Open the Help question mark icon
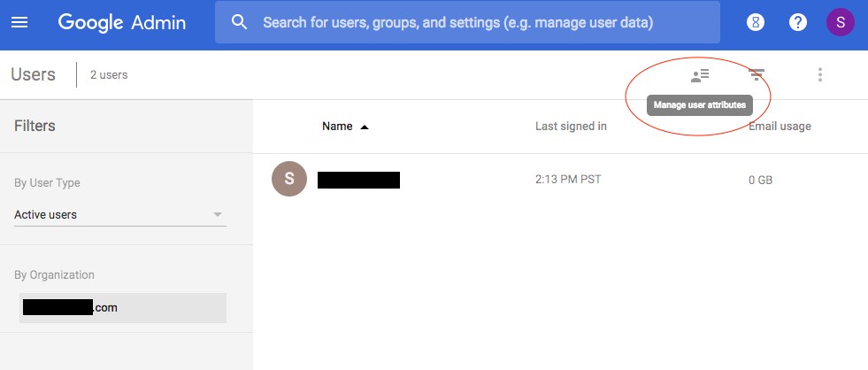The height and width of the screenshot is (370, 868). coord(798,22)
